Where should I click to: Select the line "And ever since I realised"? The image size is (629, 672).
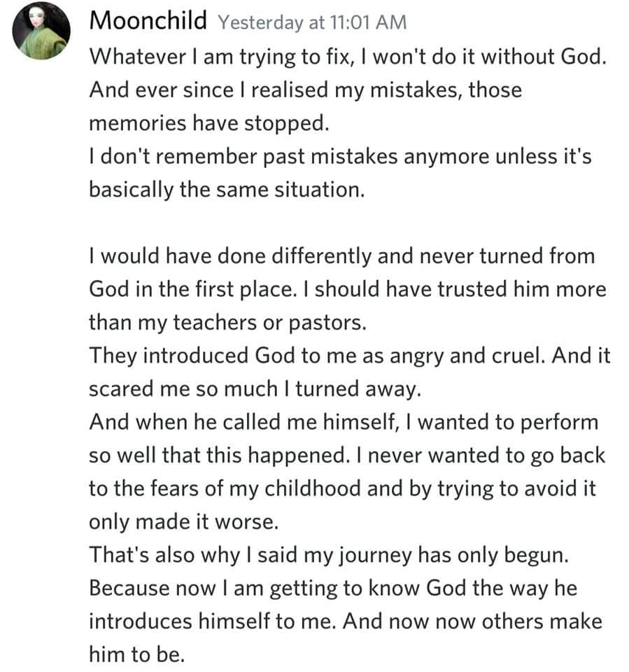[x=305, y=90]
